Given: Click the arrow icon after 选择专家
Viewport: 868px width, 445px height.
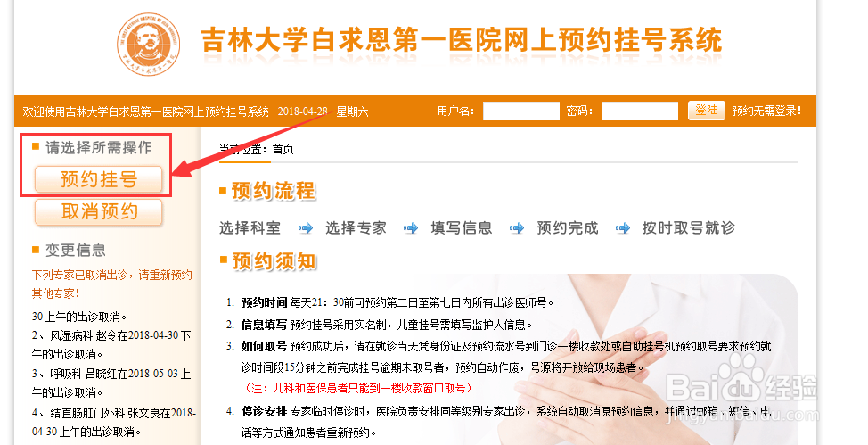Looking at the screenshot, I should [411, 227].
